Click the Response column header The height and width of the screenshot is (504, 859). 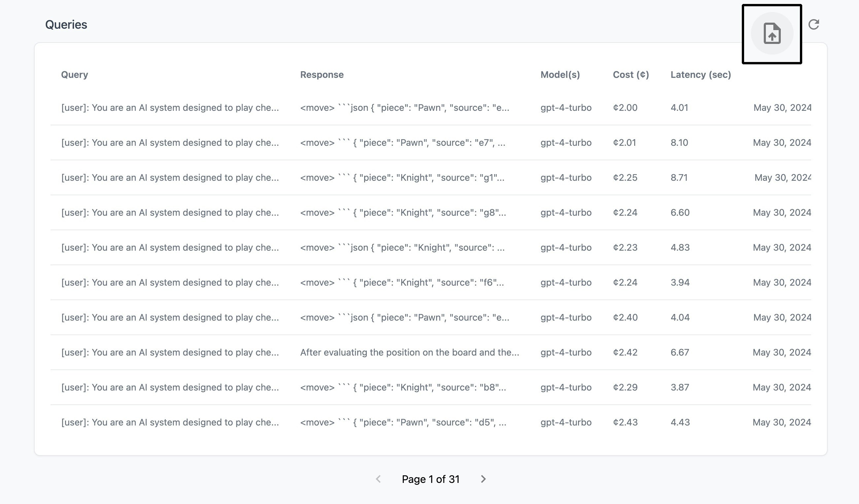[x=322, y=75]
